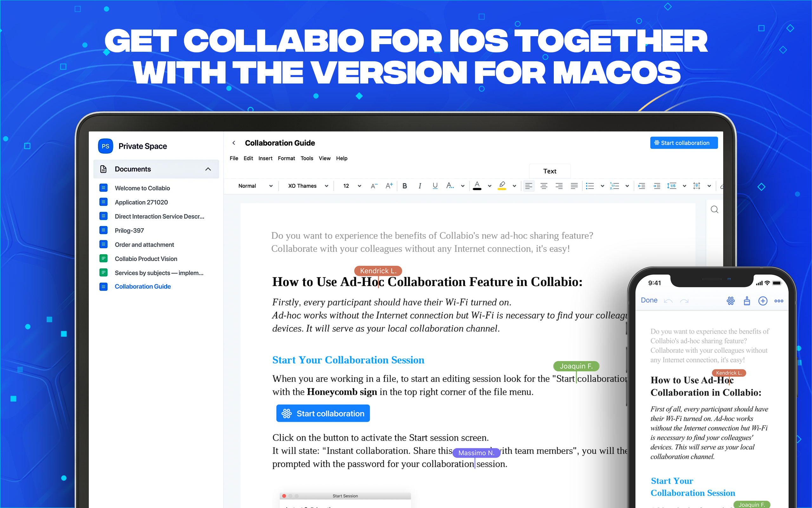Align text right
This screenshot has height=508, width=812.
(559, 186)
